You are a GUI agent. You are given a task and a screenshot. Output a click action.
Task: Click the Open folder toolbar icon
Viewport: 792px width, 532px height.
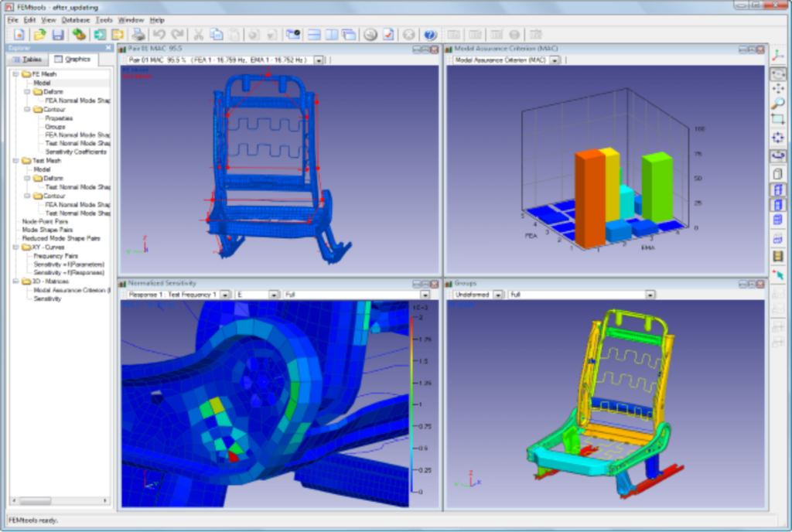[39, 35]
